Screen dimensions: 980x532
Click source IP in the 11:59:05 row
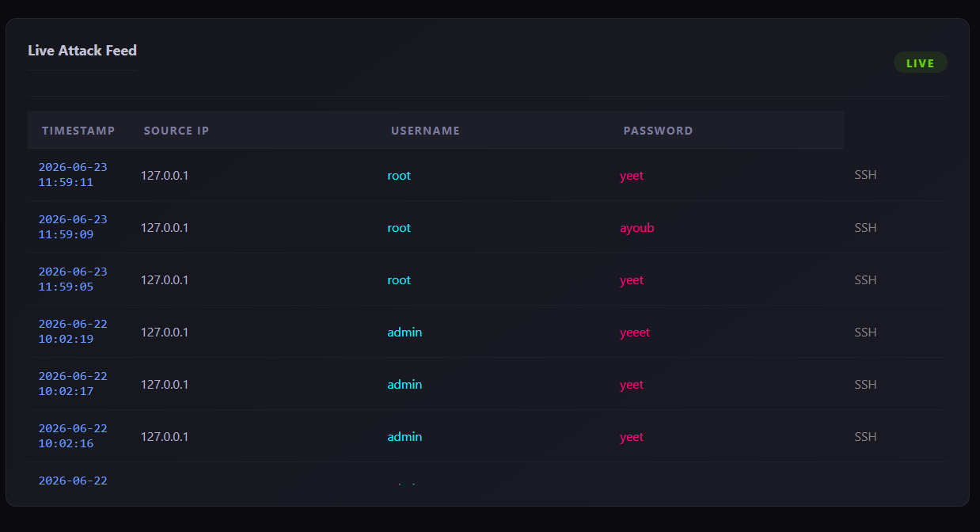click(x=165, y=280)
